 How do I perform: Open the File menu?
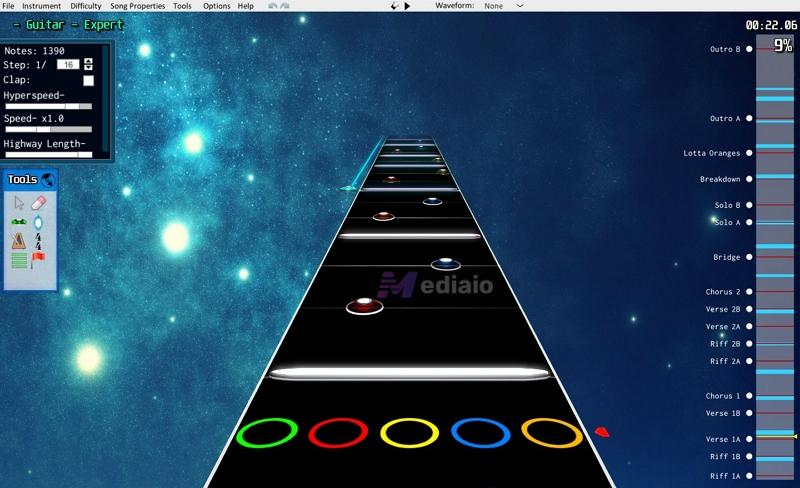[8, 6]
